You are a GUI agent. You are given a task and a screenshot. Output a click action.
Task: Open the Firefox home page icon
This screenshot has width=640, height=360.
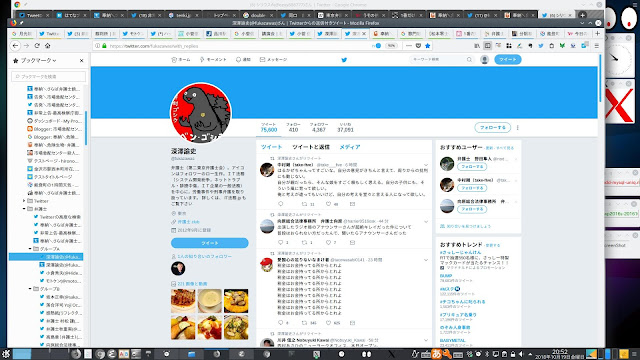point(47,46)
